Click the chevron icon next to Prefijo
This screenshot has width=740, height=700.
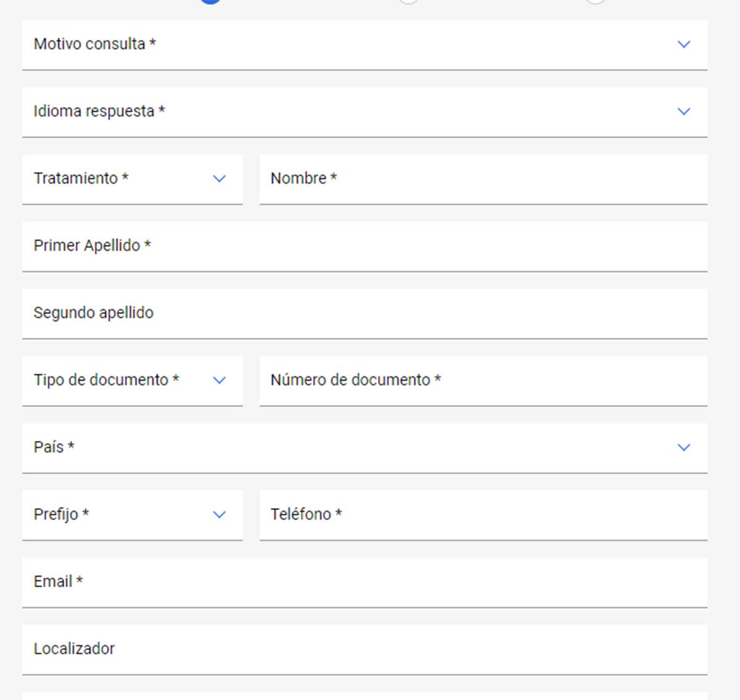click(x=219, y=515)
